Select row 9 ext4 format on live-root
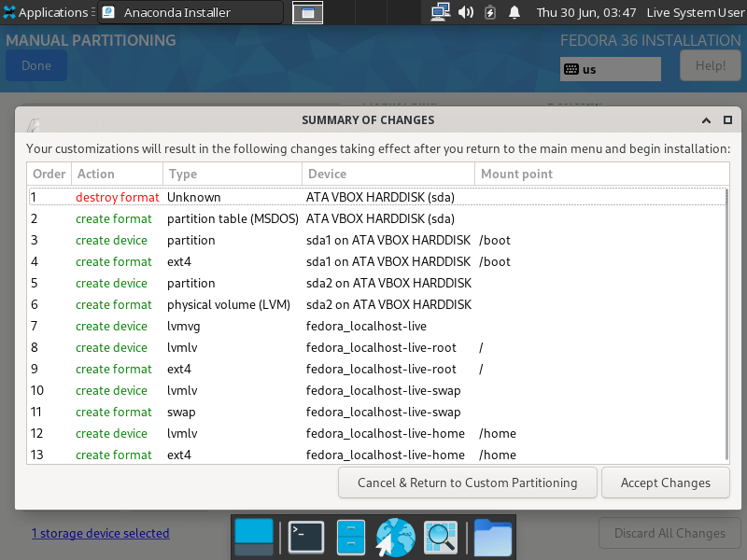 click(377, 369)
